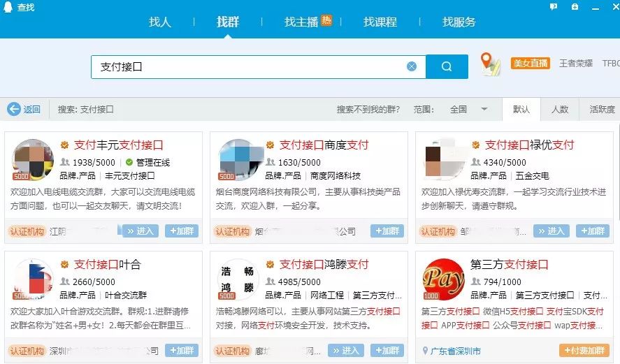The width and height of the screenshot is (620, 364).
Task: Click location pin icon beside 广东省深圳市
Action: [x=425, y=351]
